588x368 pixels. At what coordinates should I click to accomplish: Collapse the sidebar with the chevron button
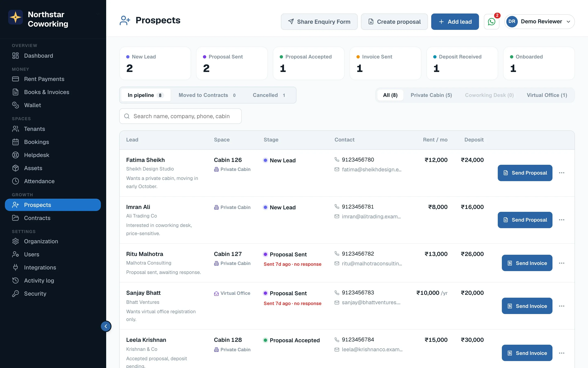point(106,326)
